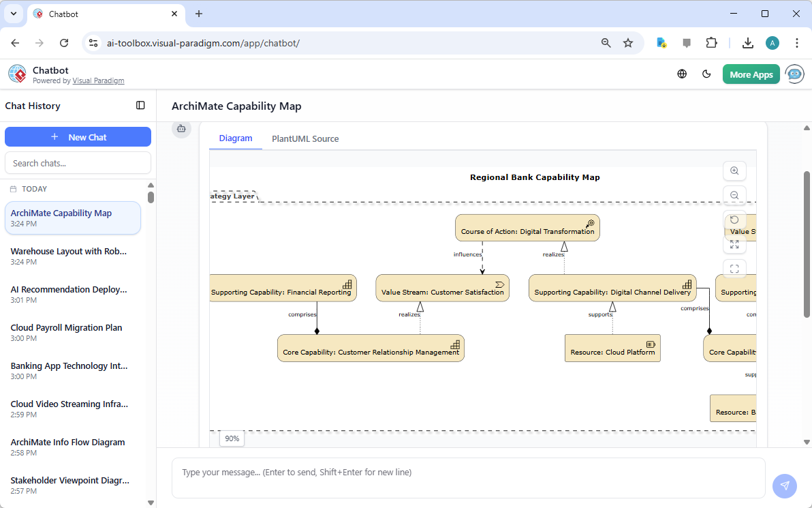
Task: Zoom in on the capability map diagram
Action: click(x=734, y=170)
